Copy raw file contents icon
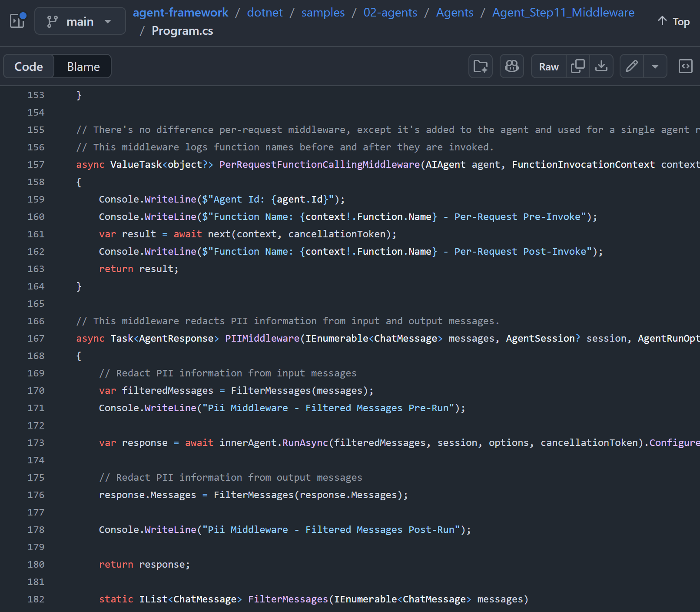Screen dimensions: 700x612 coord(578,66)
